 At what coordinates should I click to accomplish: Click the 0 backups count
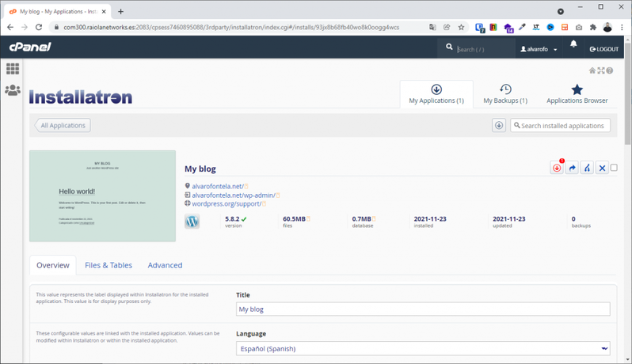(x=573, y=219)
